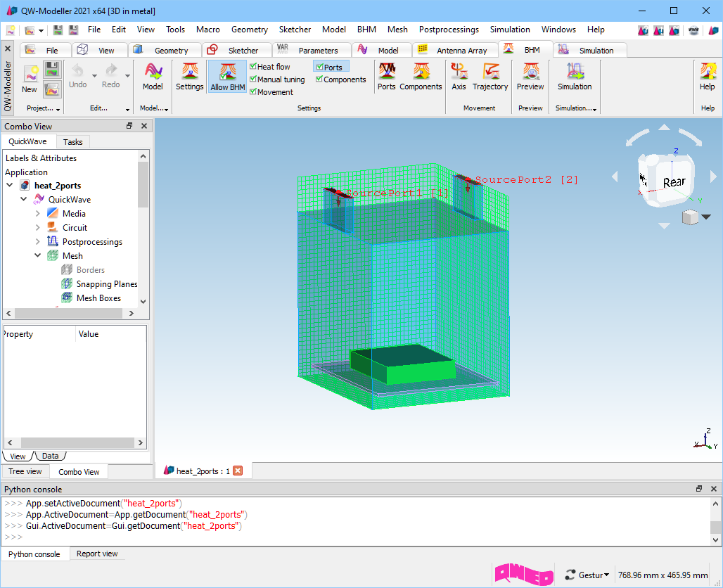Screen dimensions: 723x588
Task: Rotate view using navigation cube left arrow
Action: coord(615,176)
